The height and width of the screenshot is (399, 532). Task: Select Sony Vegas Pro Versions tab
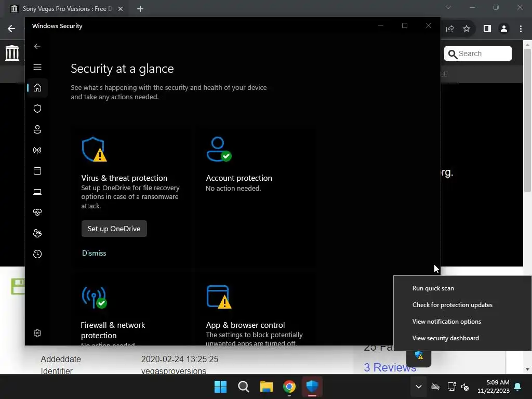66,9
